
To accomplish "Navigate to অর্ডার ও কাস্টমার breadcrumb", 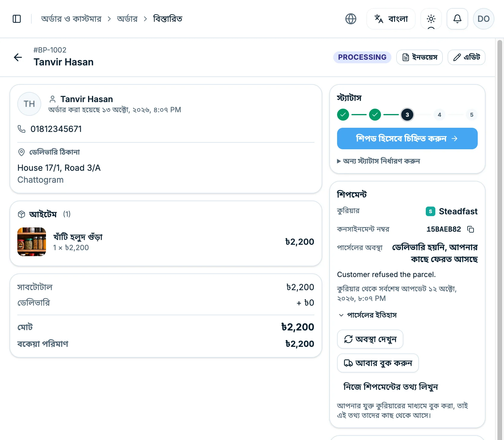I will [x=71, y=19].
